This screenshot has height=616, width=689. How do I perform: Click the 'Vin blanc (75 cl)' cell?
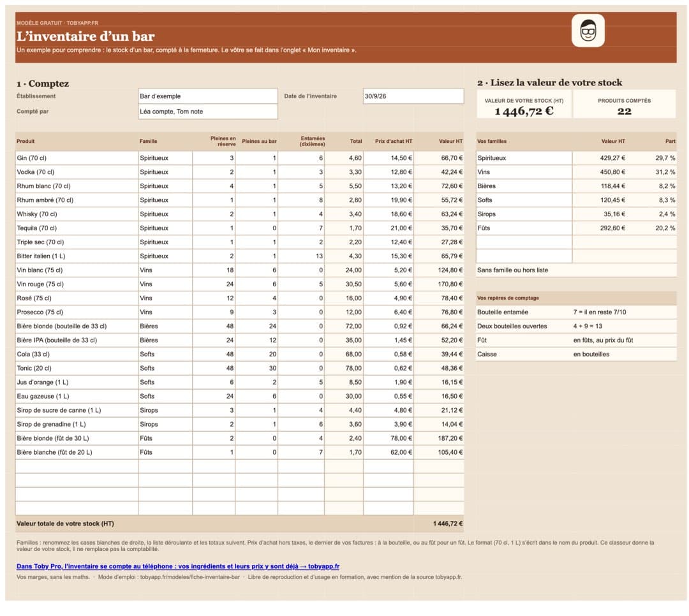pos(77,270)
